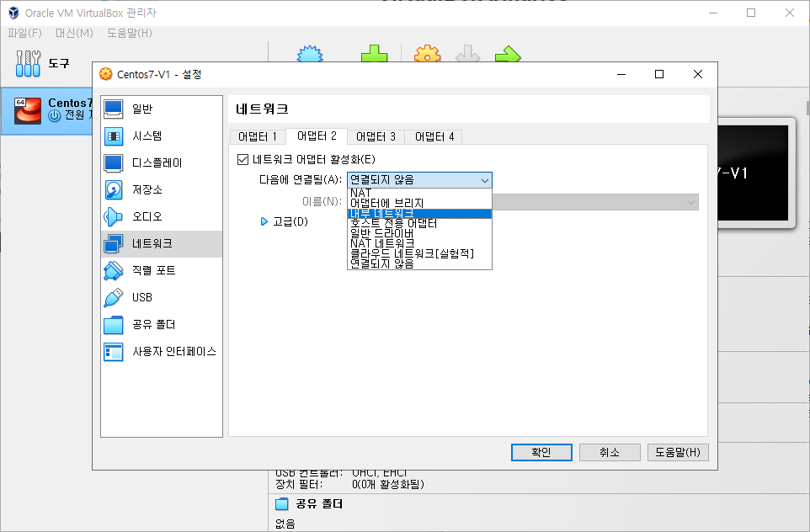The width and height of the screenshot is (810, 532).
Task: Click the 장치 필터 text in details pane
Action: point(299,485)
